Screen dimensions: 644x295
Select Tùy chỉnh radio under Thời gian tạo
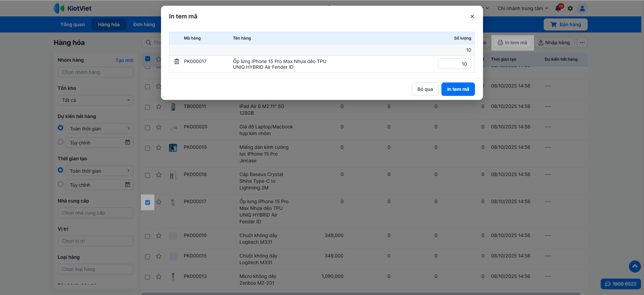tap(60, 184)
